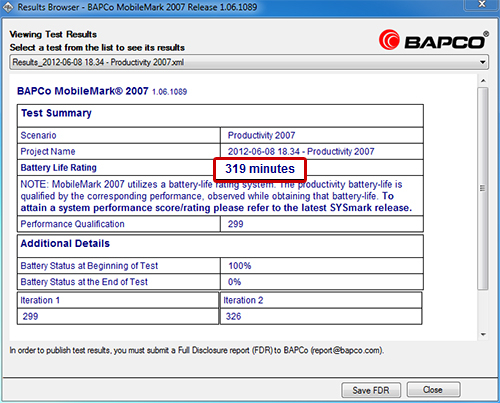Click 'Select a test from the list' instruction
This screenshot has width=500, height=403.
coord(97,48)
